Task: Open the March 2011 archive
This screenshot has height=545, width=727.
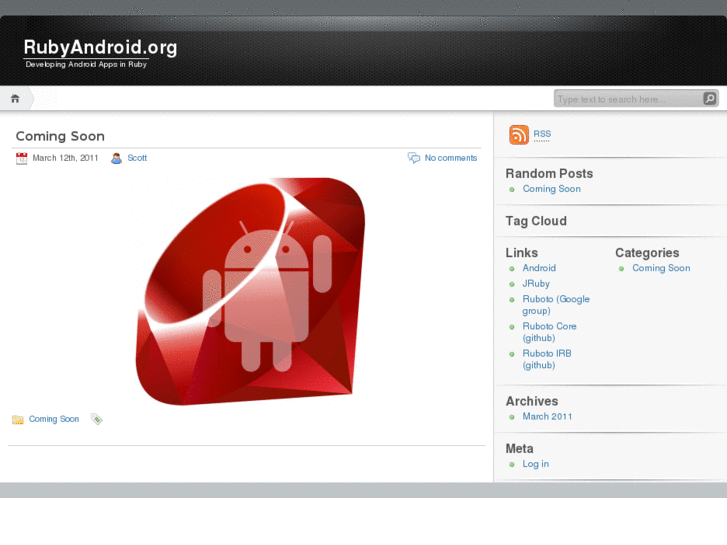Action: pyautogui.click(x=547, y=417)
